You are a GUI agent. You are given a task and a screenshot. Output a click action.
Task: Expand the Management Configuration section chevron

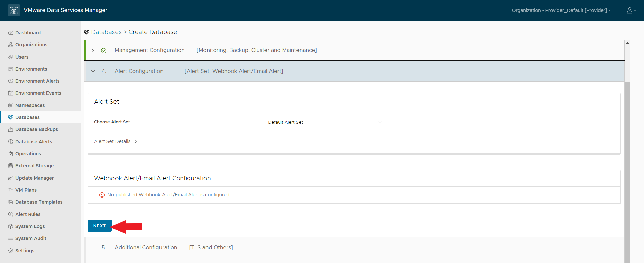point(93,51)
